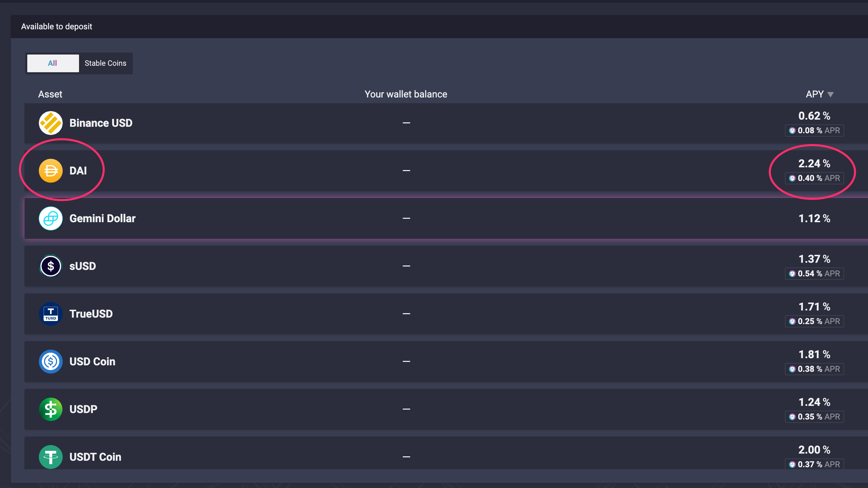Click the Asset column header

pyautogui.click(x=50, y=94)
